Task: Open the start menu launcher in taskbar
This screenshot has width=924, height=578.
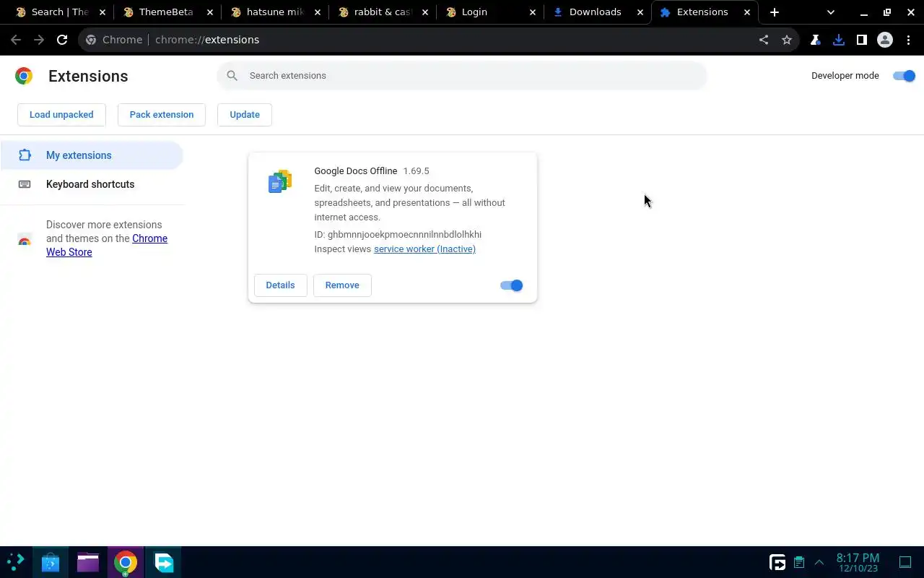Action: 15,562
